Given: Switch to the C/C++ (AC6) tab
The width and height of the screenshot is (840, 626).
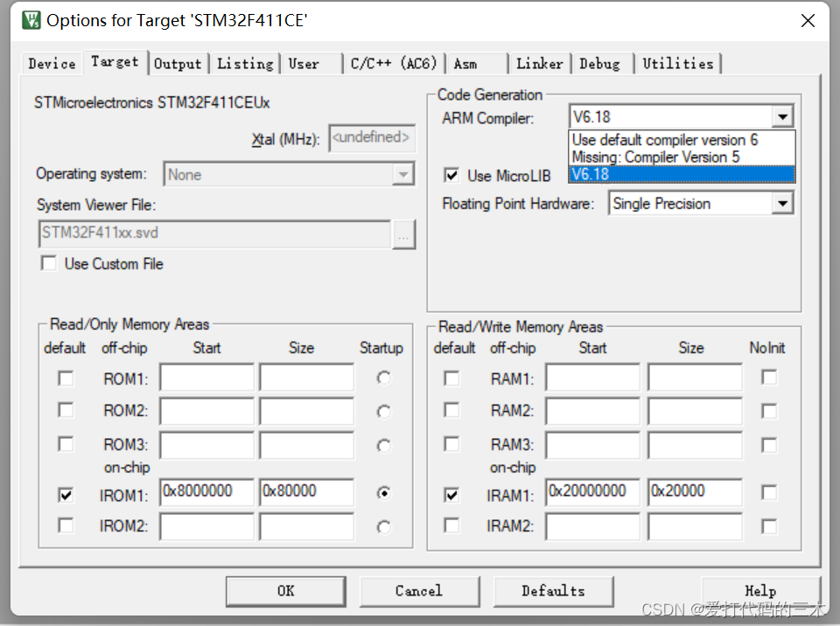Looking at the screenshot, I should 394,64.
